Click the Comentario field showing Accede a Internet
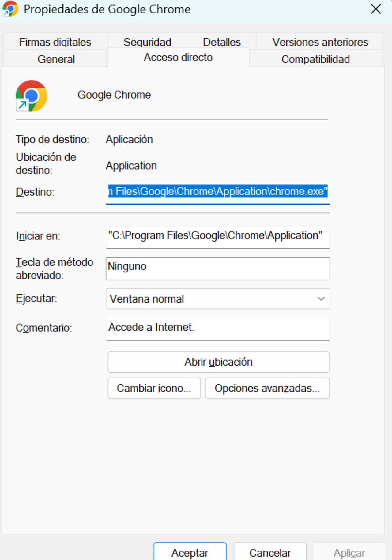This screenshot has height=560, width=392. coord(218,329)
